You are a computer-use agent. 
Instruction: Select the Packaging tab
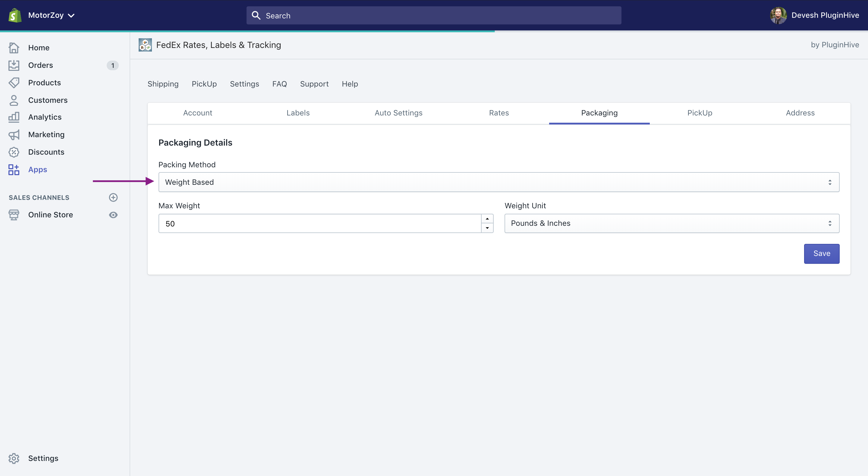(599, 113)
